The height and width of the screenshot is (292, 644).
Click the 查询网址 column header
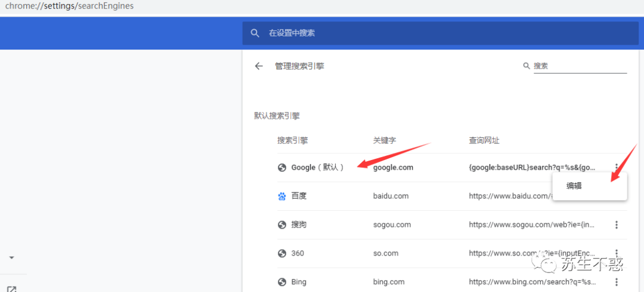coord(484,141)
